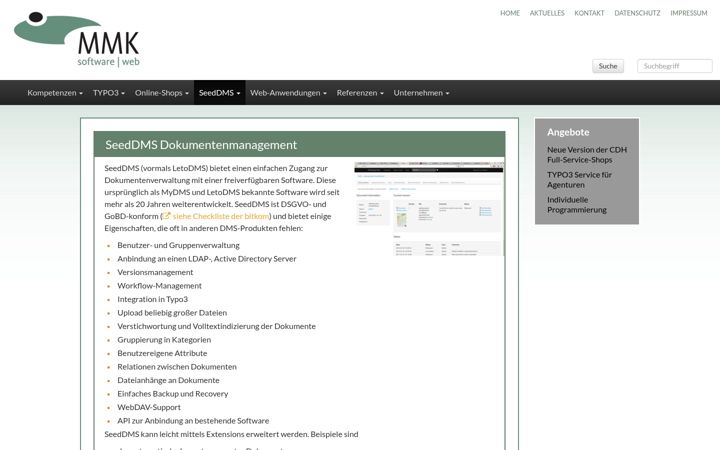Click 'Gruppierung in Kategorien' list item
Viewport: 720px width, 450px height.
tap(164, 340)
